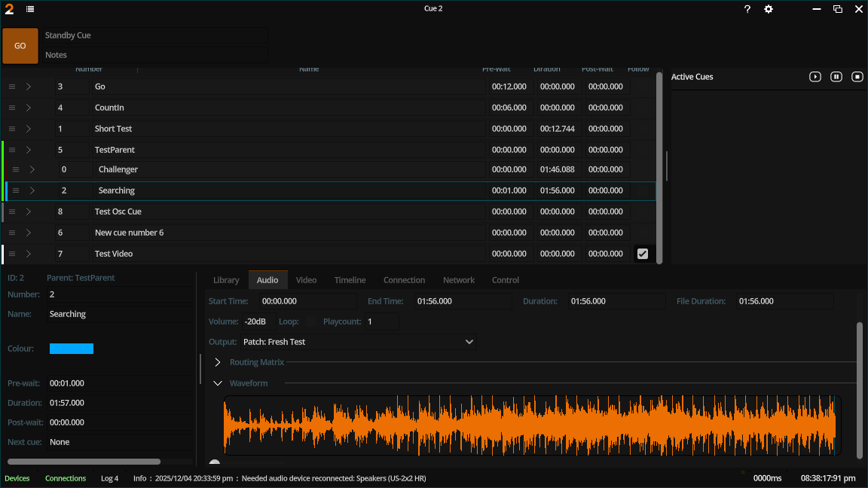
Task: Click the Volume field showing -20dB
Action: coord(258,322)
